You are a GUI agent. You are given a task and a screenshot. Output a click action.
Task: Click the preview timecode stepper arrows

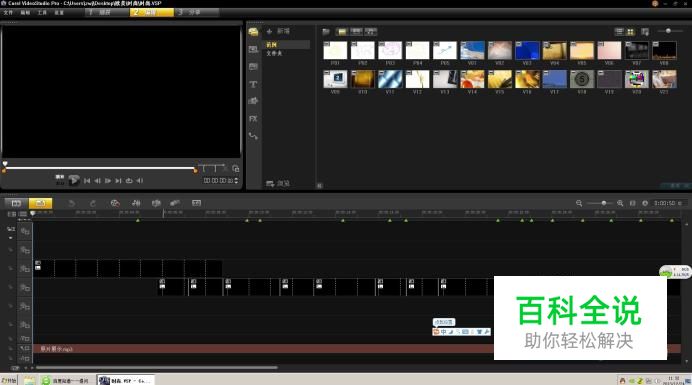236,181
